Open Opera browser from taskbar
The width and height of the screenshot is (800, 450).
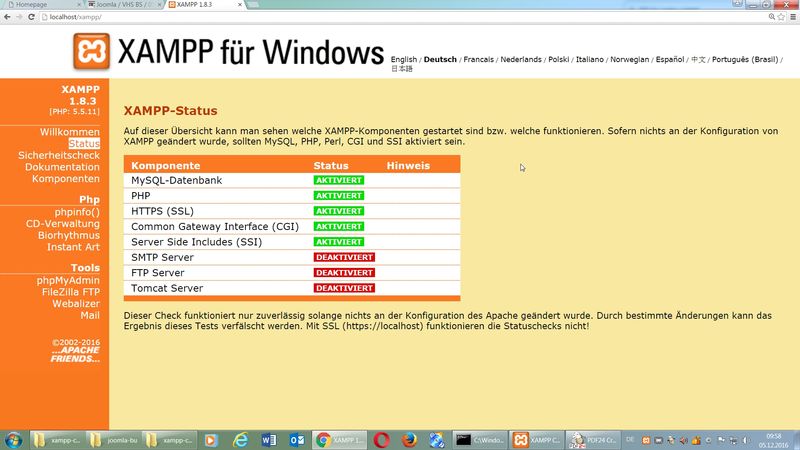[381, 440]
